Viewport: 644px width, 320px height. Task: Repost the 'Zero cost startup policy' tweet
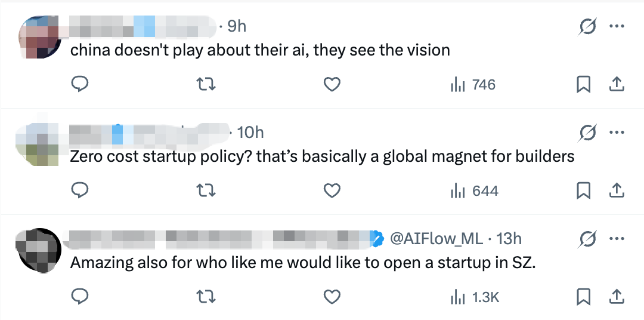[206, 191]
